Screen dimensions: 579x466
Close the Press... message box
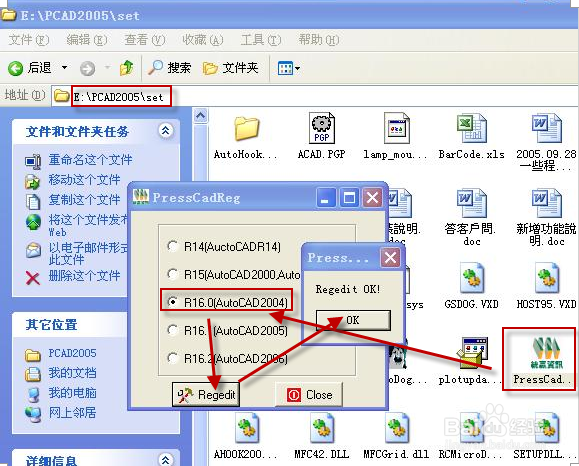click(390, 257)
